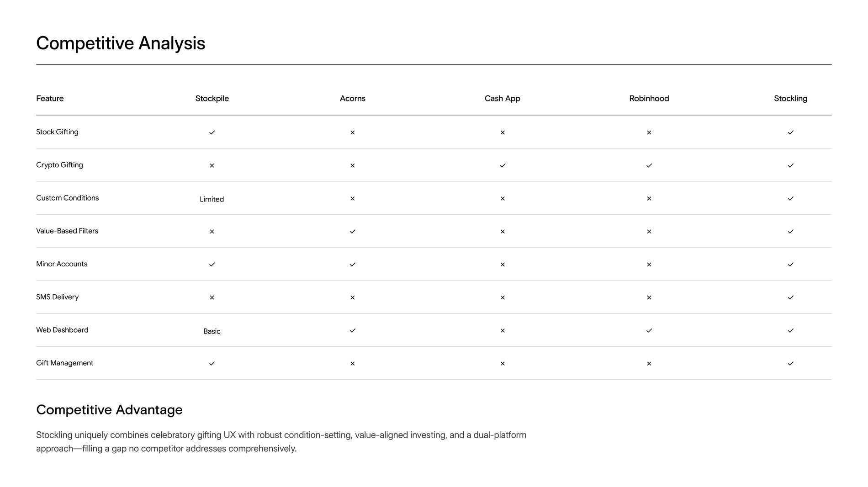Click Robinhood's Crypto Gifting checkmark
868x487 pixels.
pos(649,165)
